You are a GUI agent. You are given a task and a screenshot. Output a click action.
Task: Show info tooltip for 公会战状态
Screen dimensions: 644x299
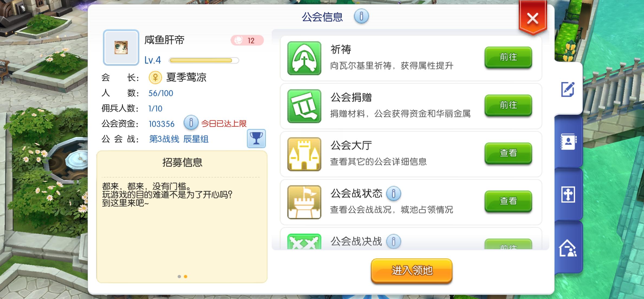(x=394, y=193)
